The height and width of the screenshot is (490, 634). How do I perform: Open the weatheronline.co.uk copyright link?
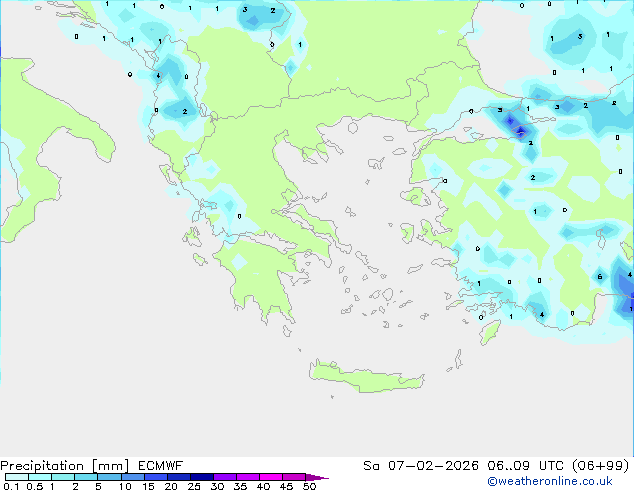click(550, 481)
